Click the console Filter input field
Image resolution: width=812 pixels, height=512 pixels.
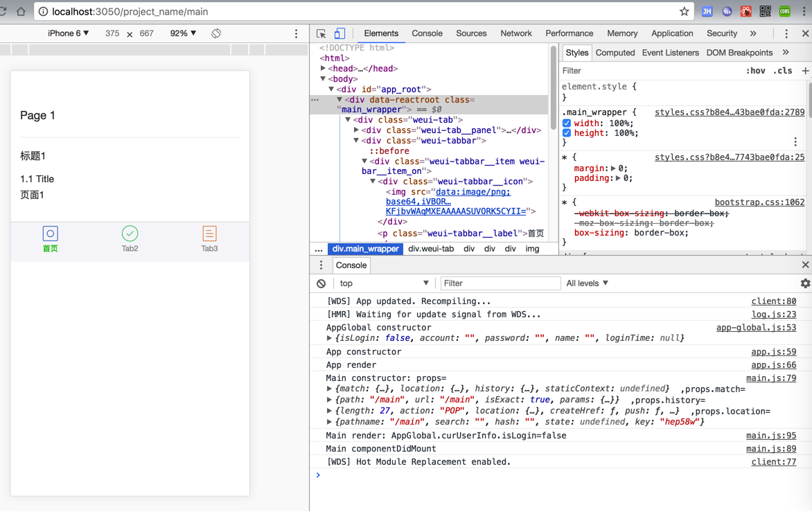500,283
